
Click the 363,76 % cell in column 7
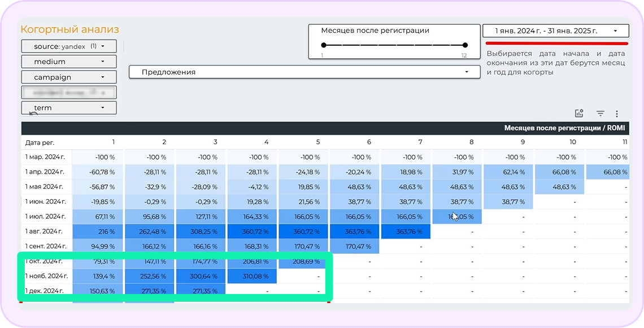406,231
